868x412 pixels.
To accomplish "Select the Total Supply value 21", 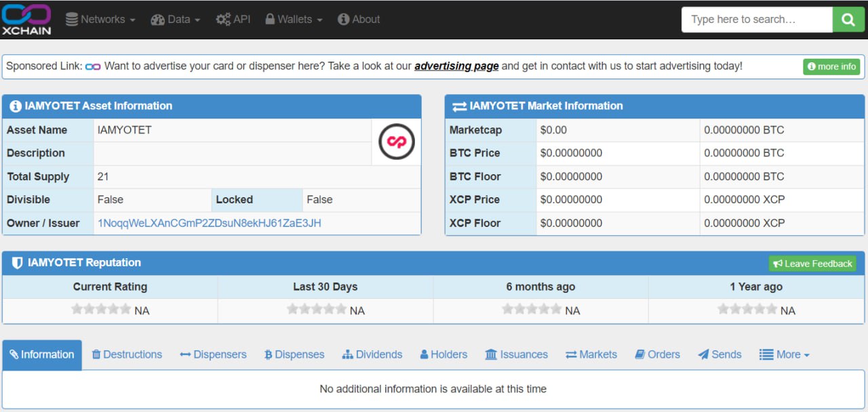I will [103, 177].
